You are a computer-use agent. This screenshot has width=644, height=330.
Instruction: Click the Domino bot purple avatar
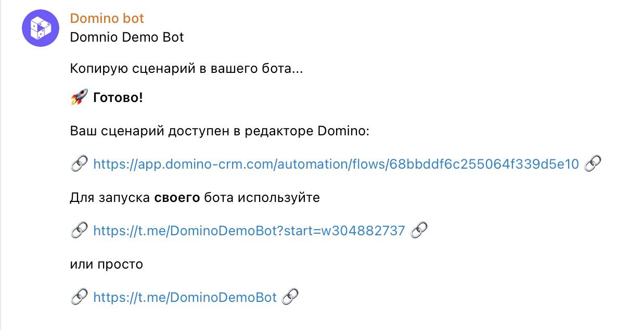(x=40, y=28)
